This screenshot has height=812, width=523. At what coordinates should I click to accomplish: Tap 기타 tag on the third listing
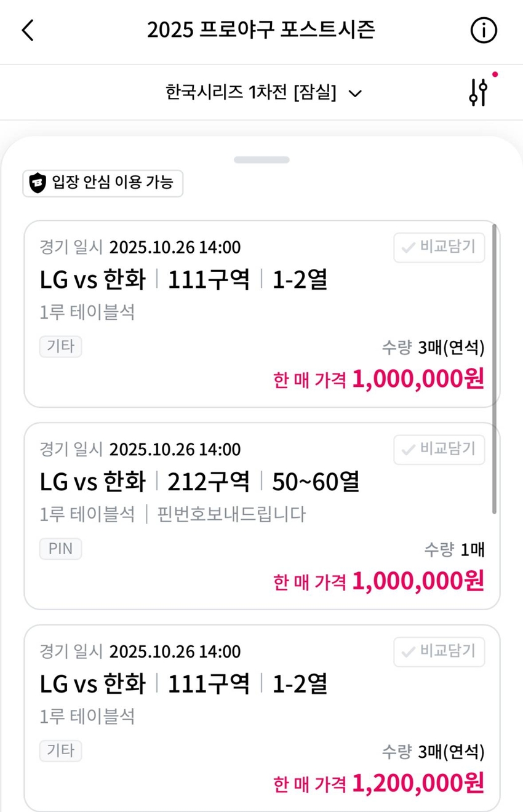click(60, 750)
